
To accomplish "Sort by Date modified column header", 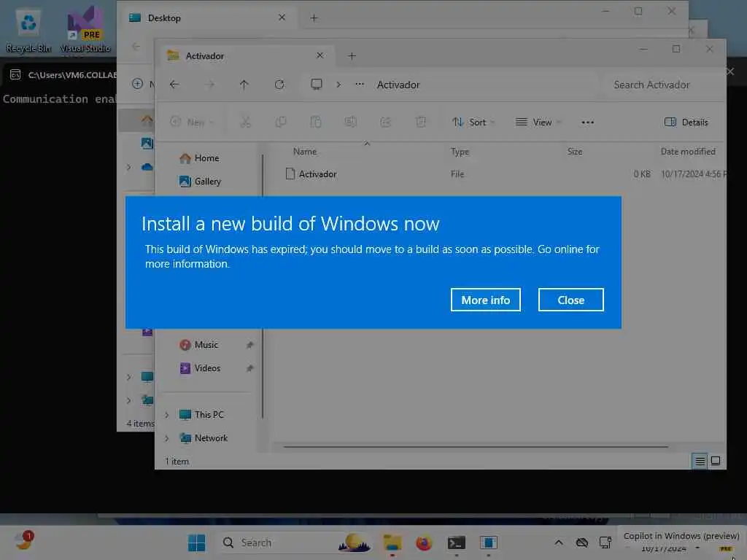I will click(688, 152).
